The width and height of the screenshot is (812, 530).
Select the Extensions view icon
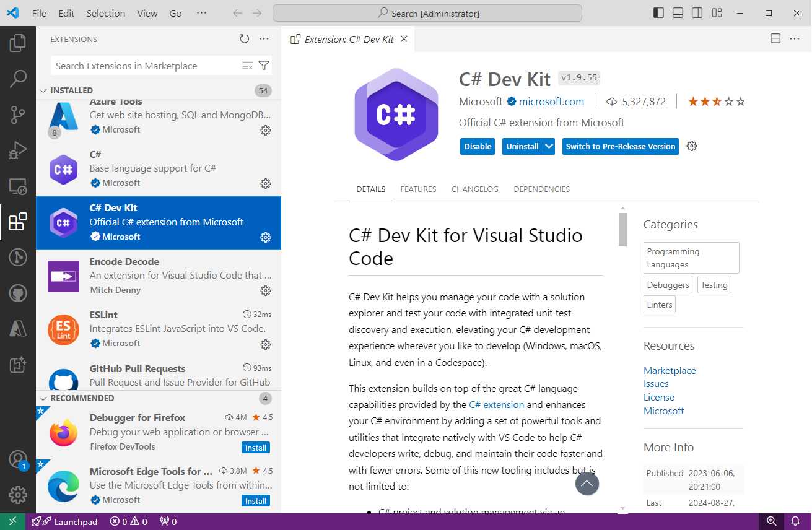point(18,222)
